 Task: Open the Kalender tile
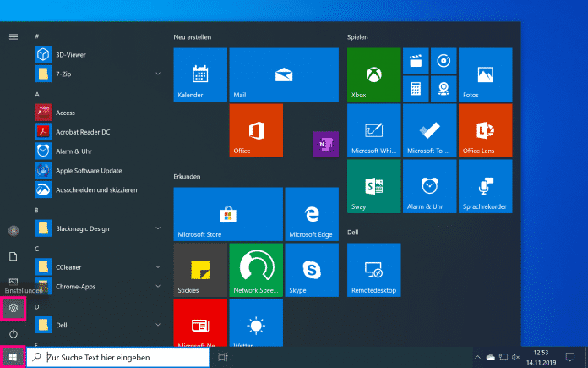(200, 74)
